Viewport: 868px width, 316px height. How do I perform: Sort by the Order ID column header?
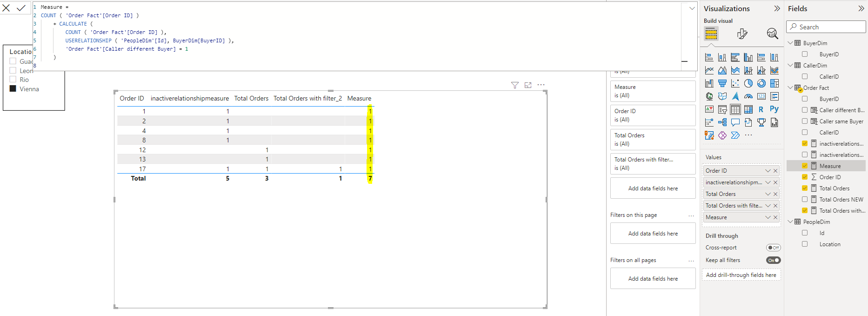pos(132,98)
